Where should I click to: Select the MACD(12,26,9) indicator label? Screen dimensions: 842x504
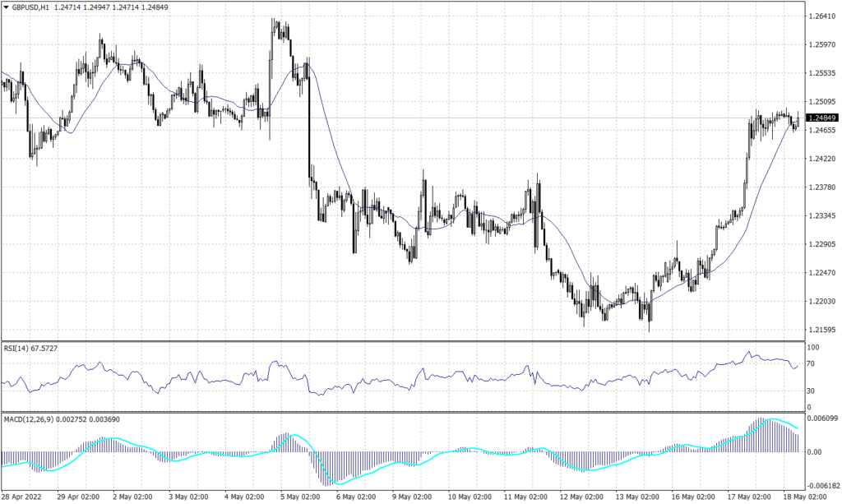coord(28,418)
